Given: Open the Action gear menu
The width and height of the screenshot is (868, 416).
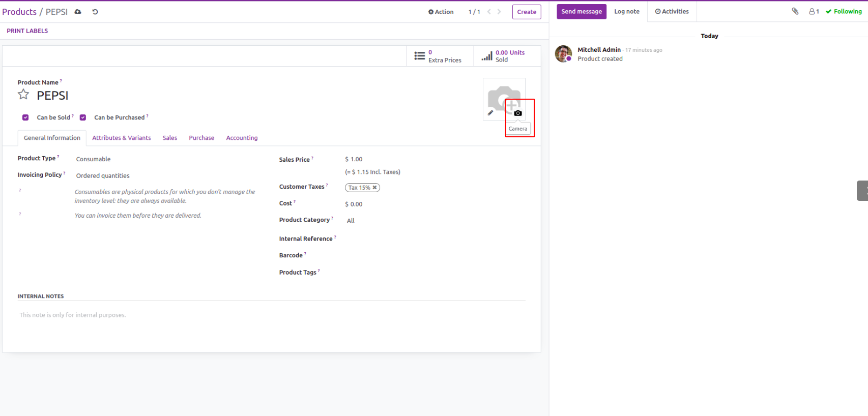Looking at the screenshot, I should (x=441, y=12).
